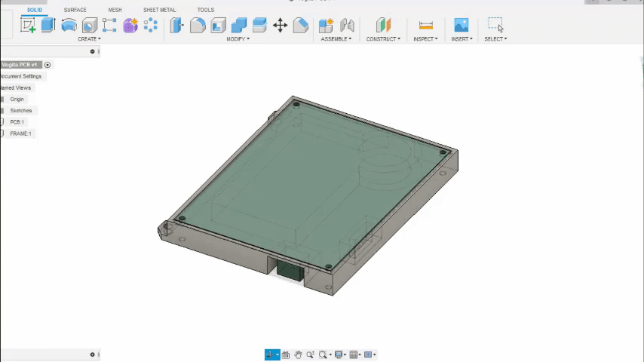Select the Offset Plane construct tool
The image size is (644, 362).
[x=383, y=25]
